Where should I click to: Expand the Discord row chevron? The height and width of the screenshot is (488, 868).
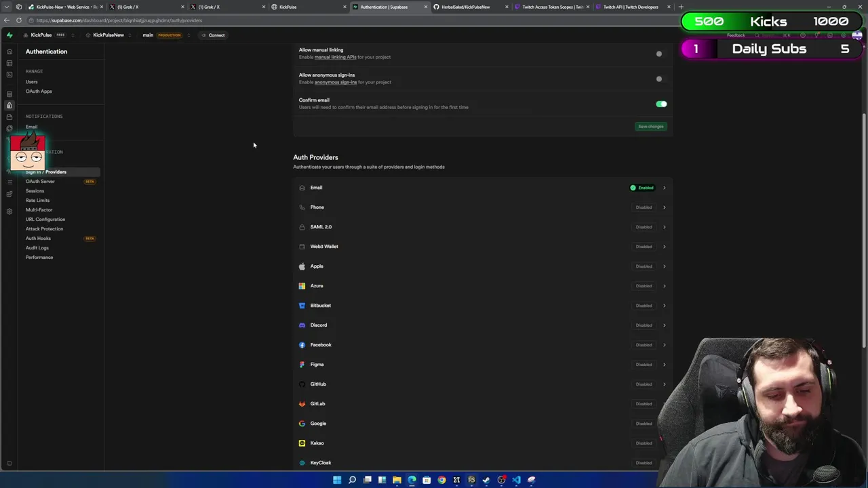[x=664, y=325]
